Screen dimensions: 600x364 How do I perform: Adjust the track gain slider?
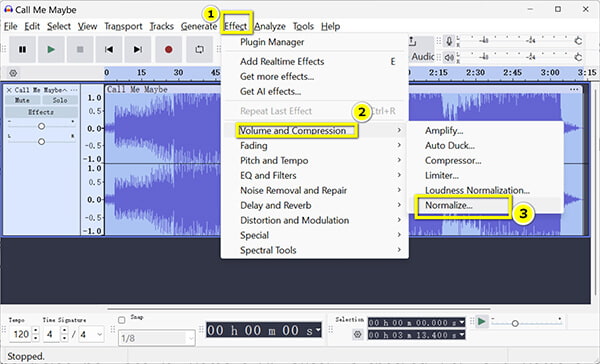click(41, 126)
